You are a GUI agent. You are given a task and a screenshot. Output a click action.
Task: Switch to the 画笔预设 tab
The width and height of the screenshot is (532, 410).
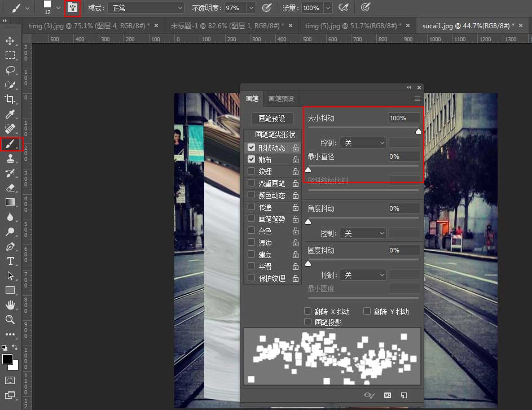[280, 99]
